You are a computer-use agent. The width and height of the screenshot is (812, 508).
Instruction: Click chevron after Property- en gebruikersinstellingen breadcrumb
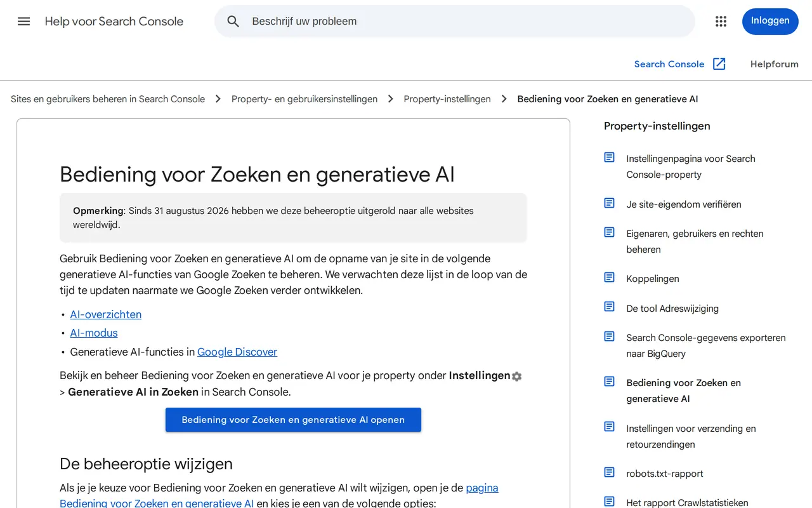click(x=391, y=99)
